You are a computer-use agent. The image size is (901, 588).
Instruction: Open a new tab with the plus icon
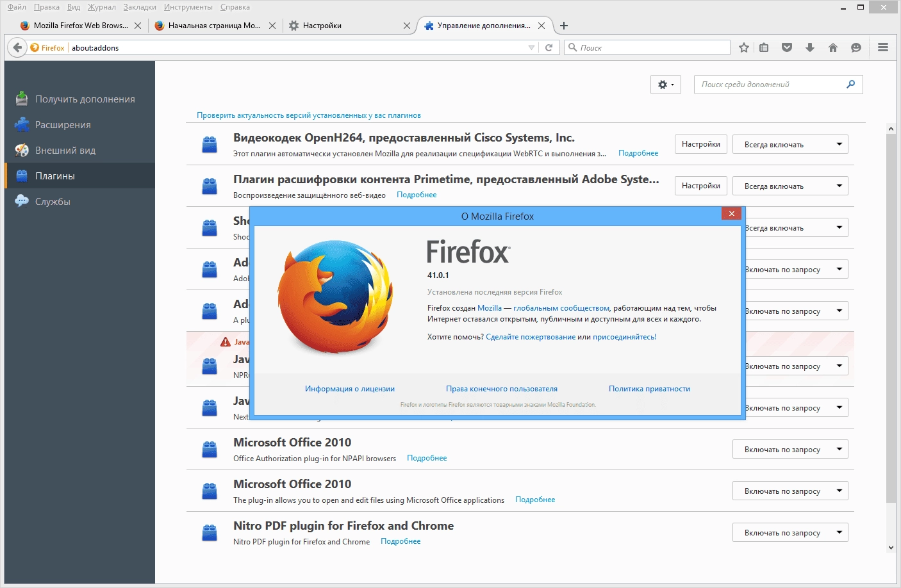point(564,26)
